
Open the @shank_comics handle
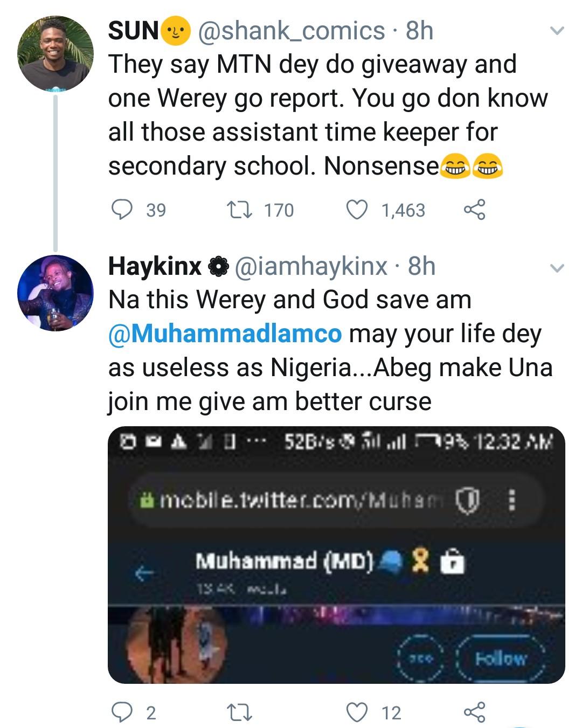[292, 31]
